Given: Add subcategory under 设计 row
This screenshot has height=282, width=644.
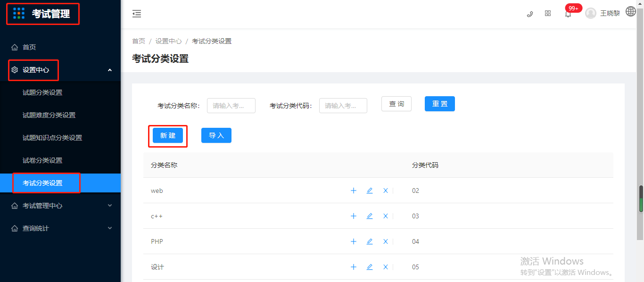Looking at the screenshot, I should [x=354, y=267].
